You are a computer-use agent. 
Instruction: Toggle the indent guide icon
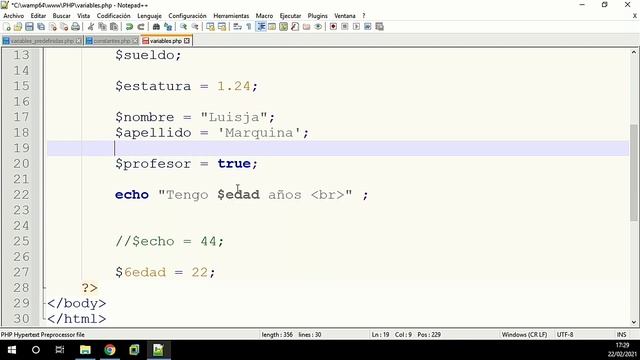pyautogui.click(x=261, y=27)
